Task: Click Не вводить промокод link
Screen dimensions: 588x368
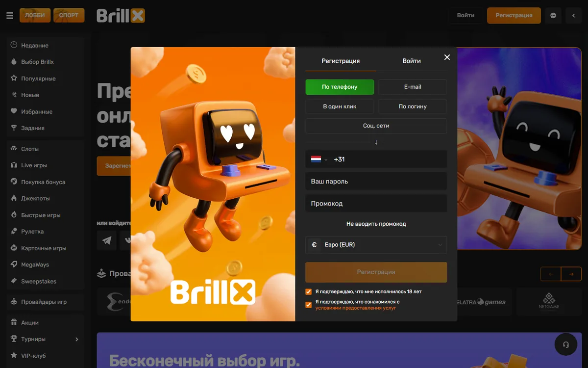Action: [x=376, y=224]
